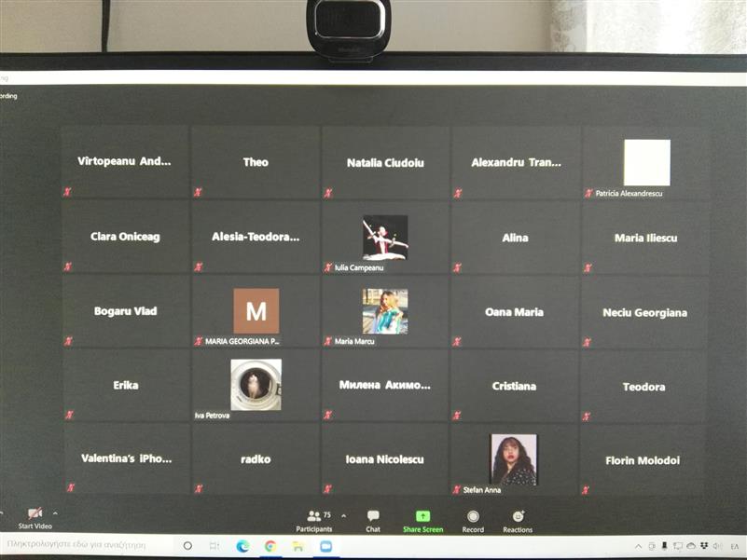747x560 pixels.
Task: Click the Cortana circle icon in taskbar
Action: [187, 546]
